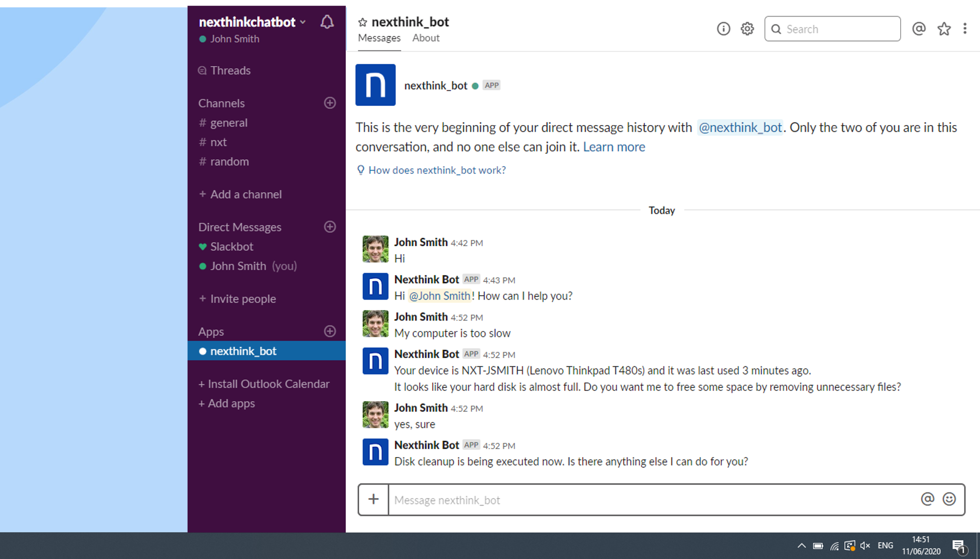Open the Learn more link

pos(613,147)
